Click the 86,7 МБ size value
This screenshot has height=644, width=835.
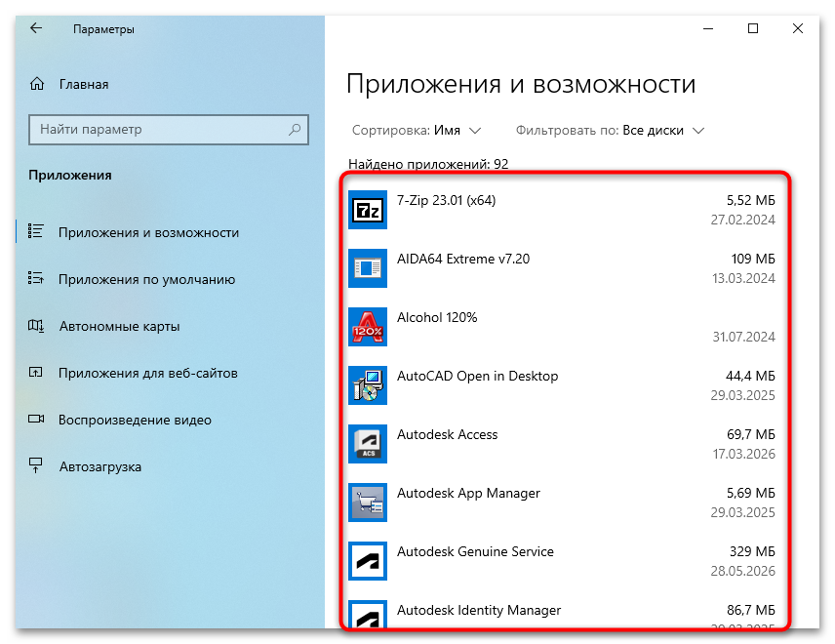point(751,610)
